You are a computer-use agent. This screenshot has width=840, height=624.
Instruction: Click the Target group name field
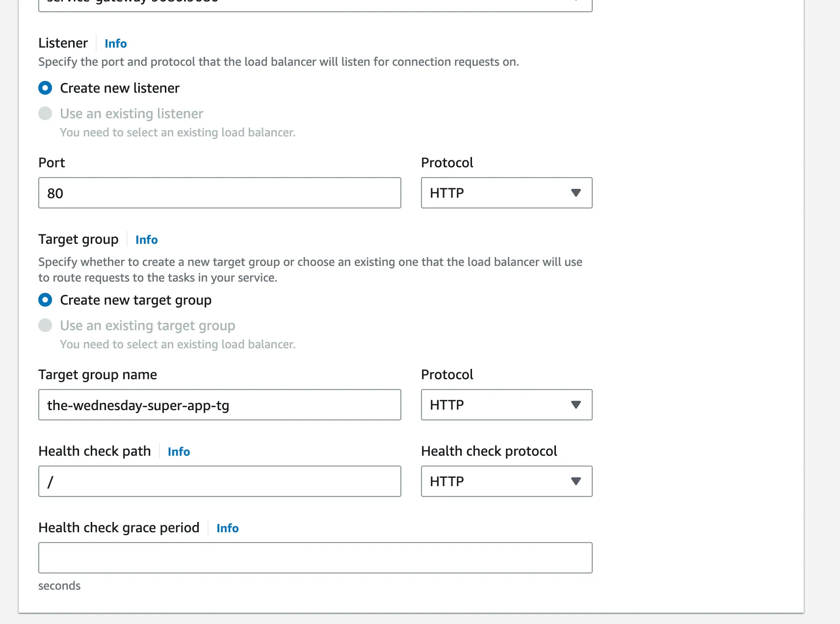[x=220, y=405]
